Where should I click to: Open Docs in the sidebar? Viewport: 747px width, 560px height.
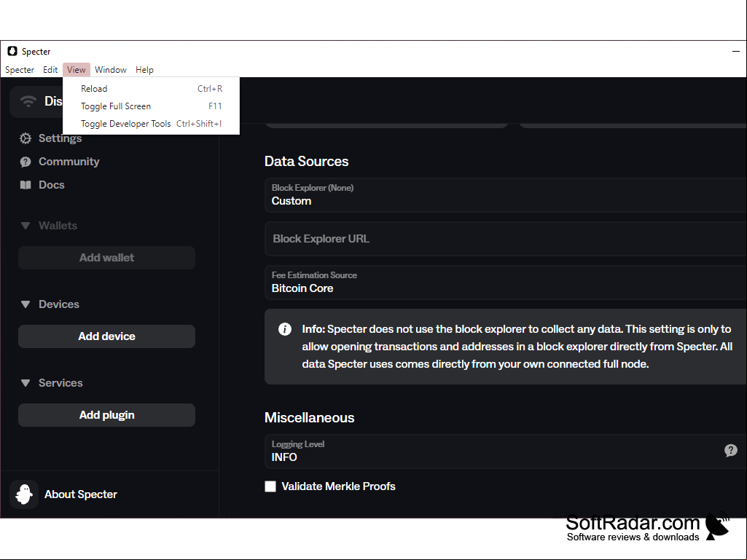click(x=52, y=185)
